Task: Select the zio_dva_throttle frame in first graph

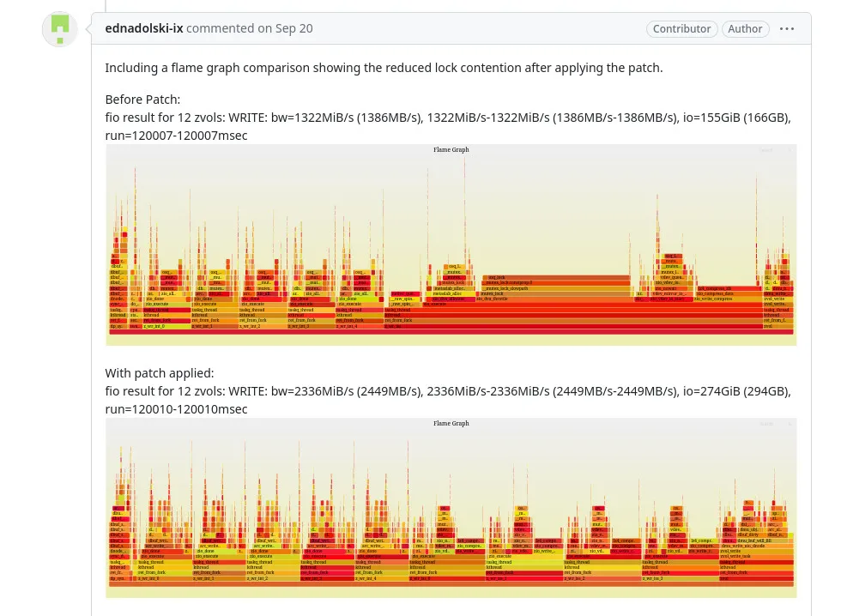Action: point(555,299)
